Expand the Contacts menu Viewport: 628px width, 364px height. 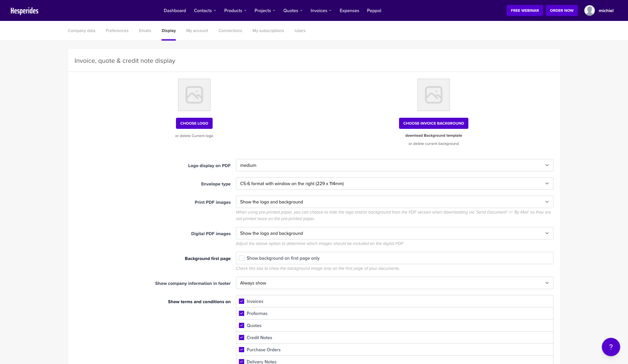(205, 10)
